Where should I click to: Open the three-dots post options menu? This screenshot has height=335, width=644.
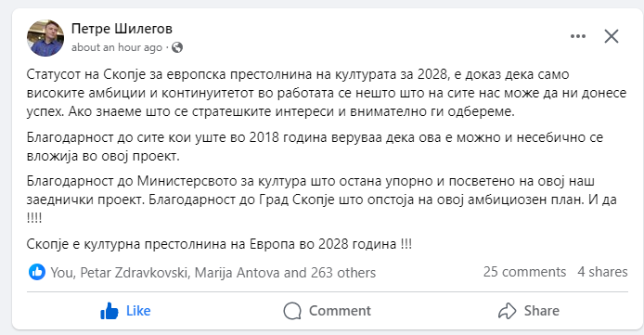click(x=578, y=36)
